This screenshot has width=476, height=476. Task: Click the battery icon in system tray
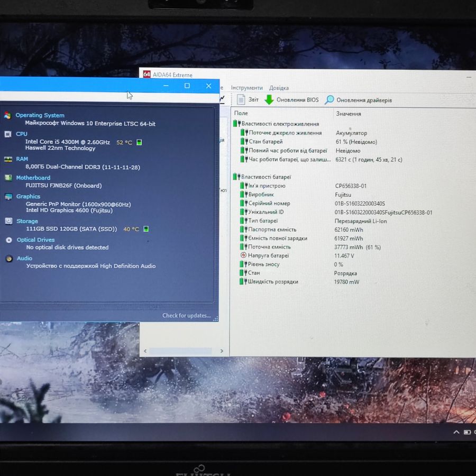[x=467, y=432]
